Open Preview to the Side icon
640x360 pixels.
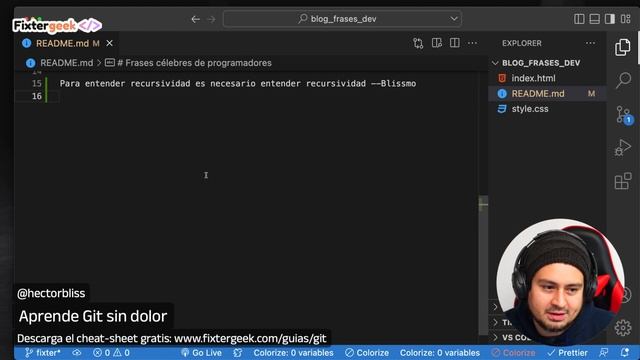[437, 43]
